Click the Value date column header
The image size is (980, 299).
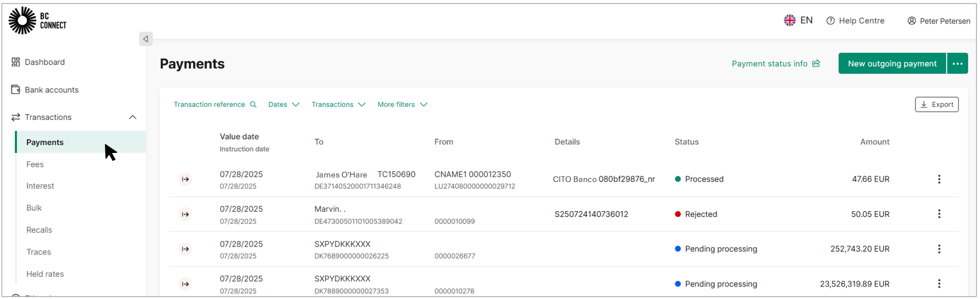pos(239,136)
